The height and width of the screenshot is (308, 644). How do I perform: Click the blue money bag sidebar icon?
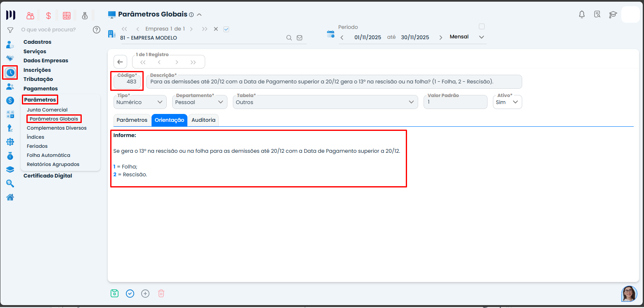point(10,156)
